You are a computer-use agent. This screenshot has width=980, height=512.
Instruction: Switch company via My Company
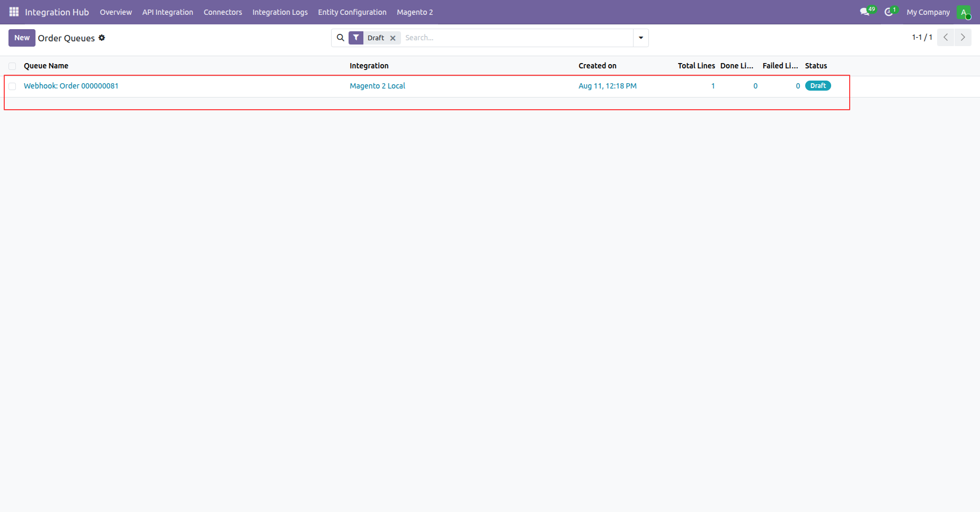(928, 12)
